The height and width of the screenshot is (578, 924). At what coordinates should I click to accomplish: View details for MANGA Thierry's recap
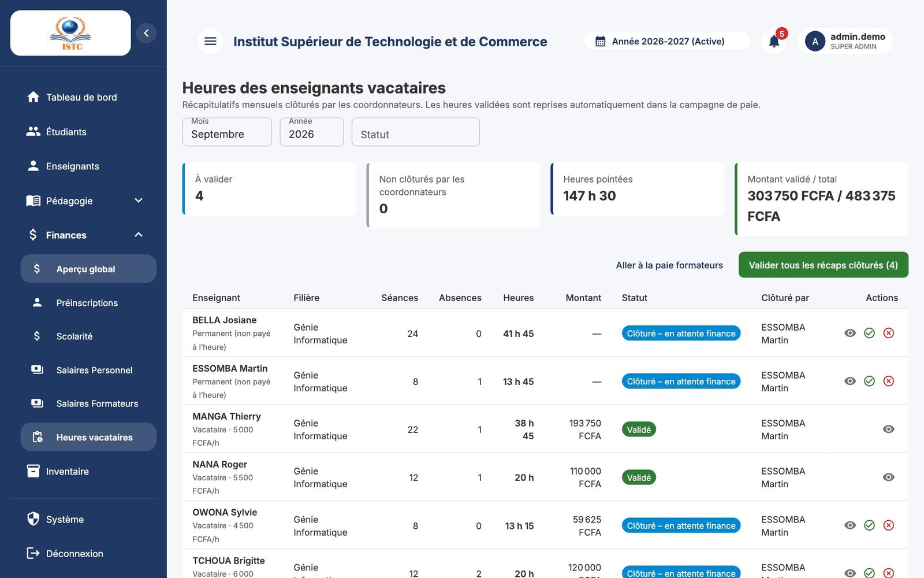point(889,429)
